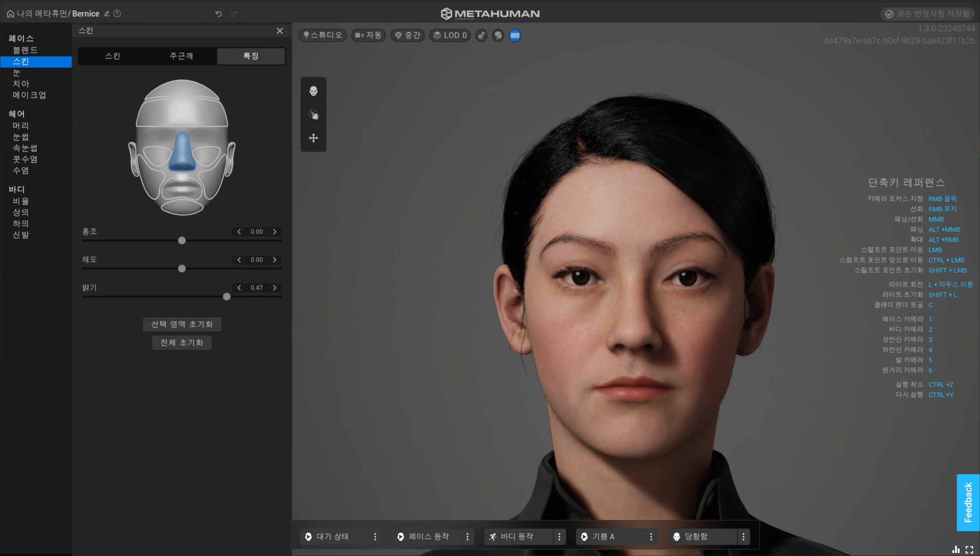
Task: Select the sculpt tool icon
Action: tap(313, 115)
